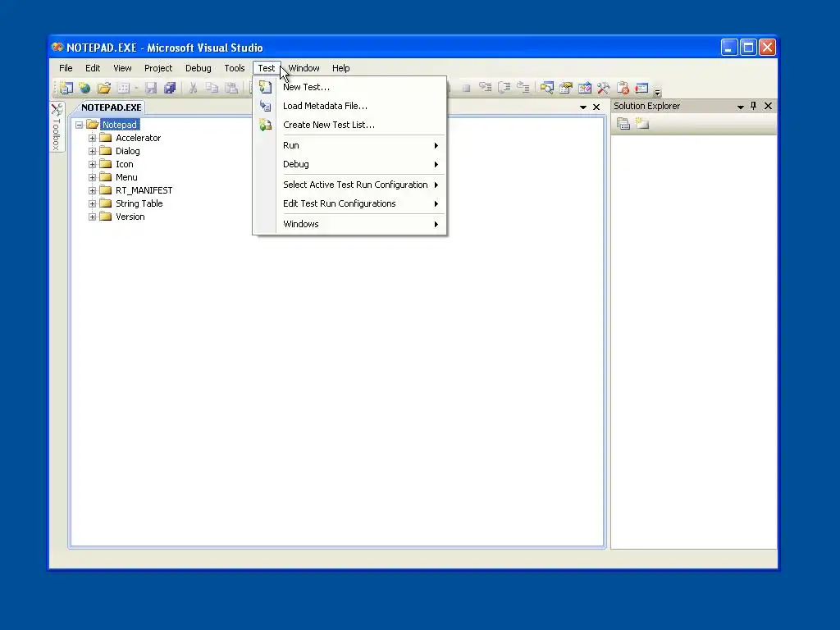The image size is (840, 630).
Task: Click the Cut scissors icon
Action: [193, 88]
